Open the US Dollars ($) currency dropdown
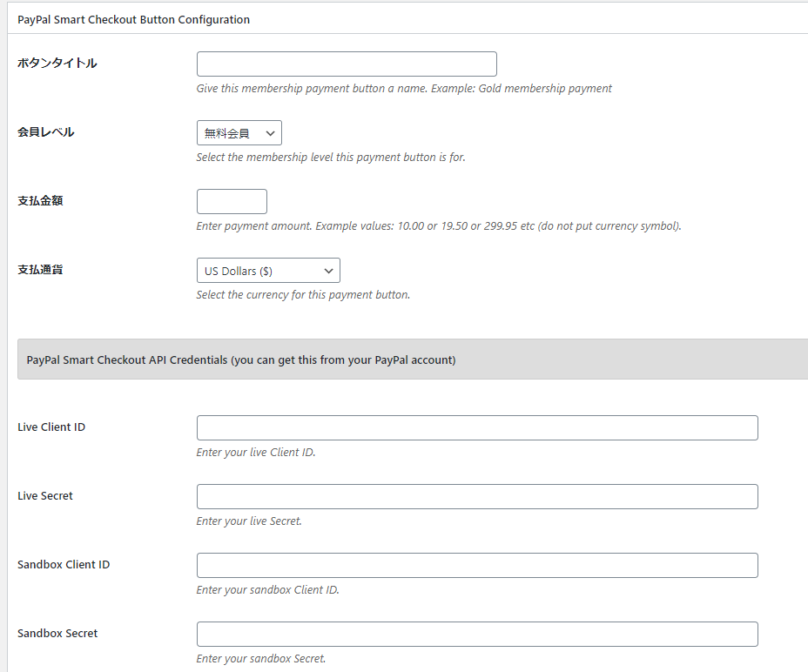Image resolution: width=808 pixels, height=672 pixels. click(x=268, y=271)
